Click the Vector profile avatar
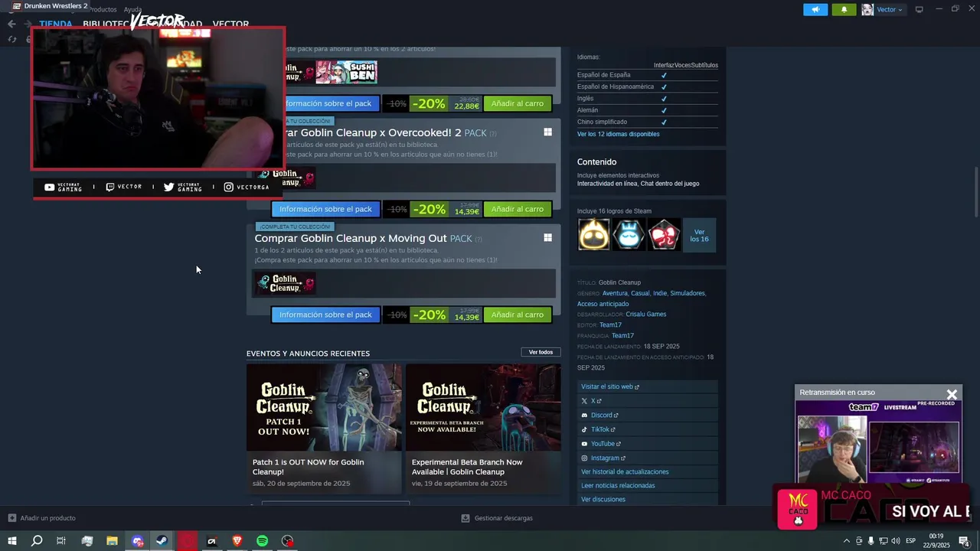The image size is (980, 551). click(867, 9)
